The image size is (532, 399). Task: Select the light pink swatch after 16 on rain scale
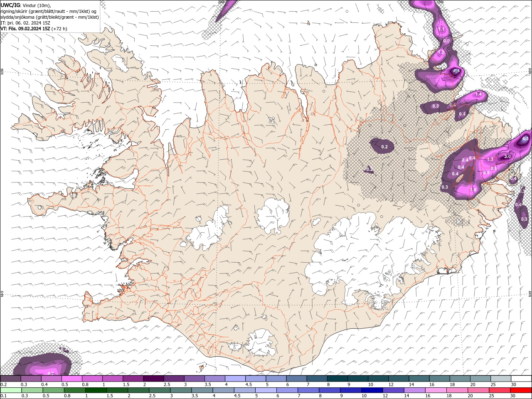pos(436,390)
